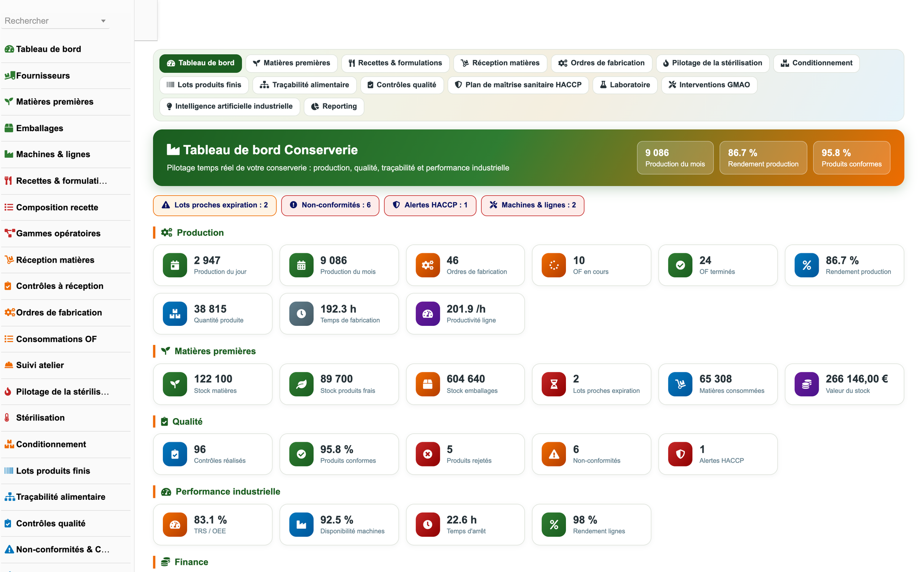The image size is (924, 572).
Task: Click the Non-conformités : 6 alert badge
Action: click(x=330, y=205)
